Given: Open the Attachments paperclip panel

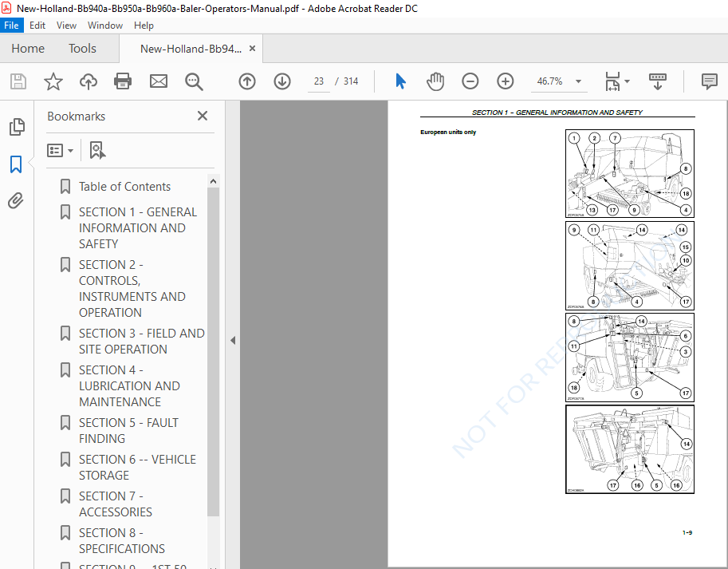Looking at the screenshot, I should (16, 200).
